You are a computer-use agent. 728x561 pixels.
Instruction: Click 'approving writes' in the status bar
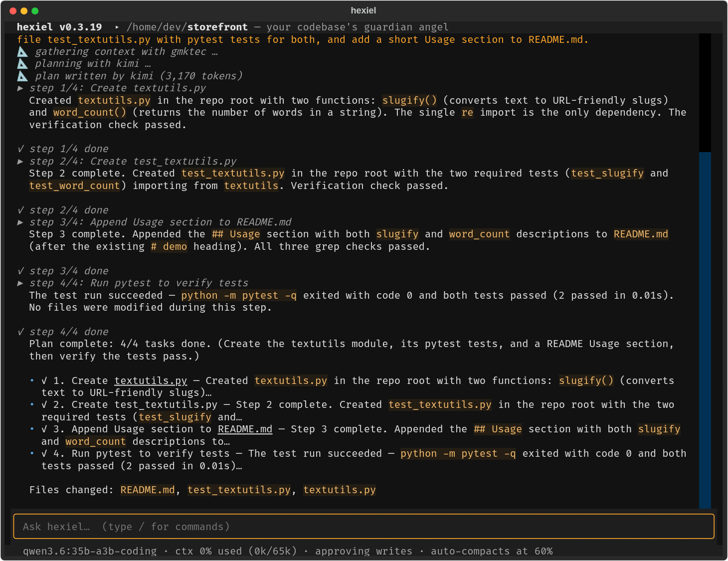coord(364,551)
